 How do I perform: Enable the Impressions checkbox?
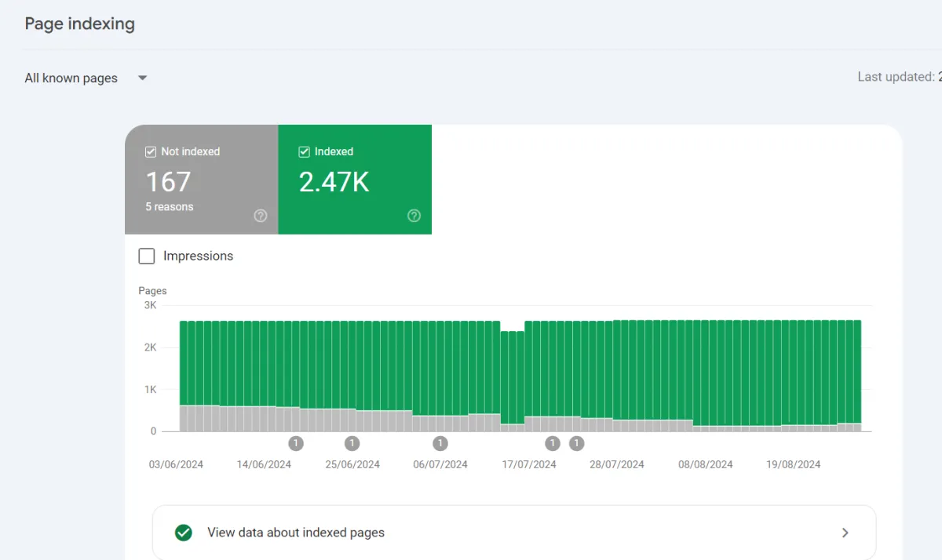click(147, 256)
